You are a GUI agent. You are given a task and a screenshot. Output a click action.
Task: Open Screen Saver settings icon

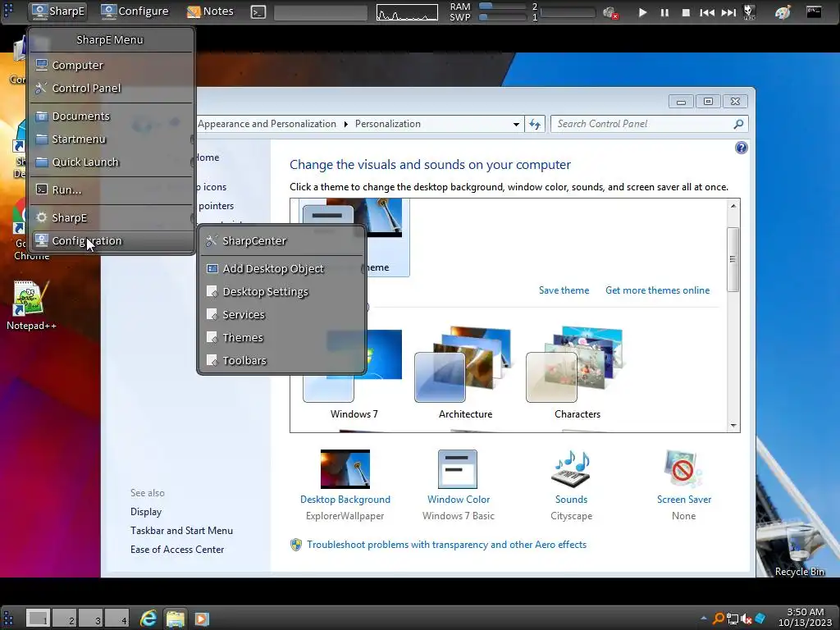point(683,468)
